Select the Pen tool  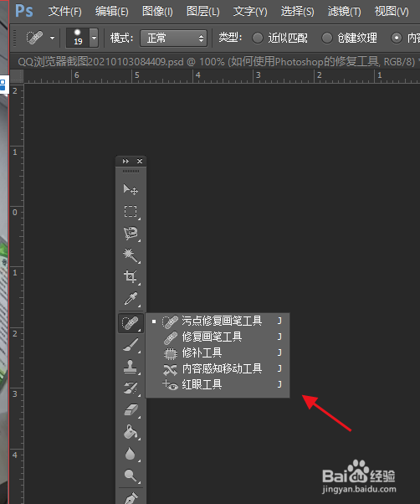131,497
